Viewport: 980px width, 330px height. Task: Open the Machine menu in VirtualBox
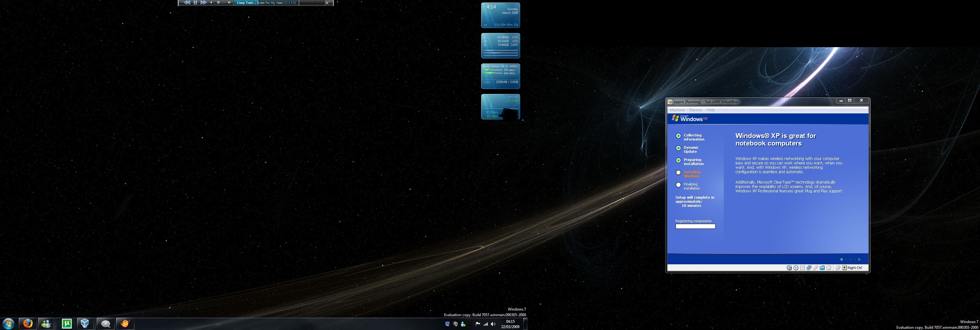(x=677, y=110)
